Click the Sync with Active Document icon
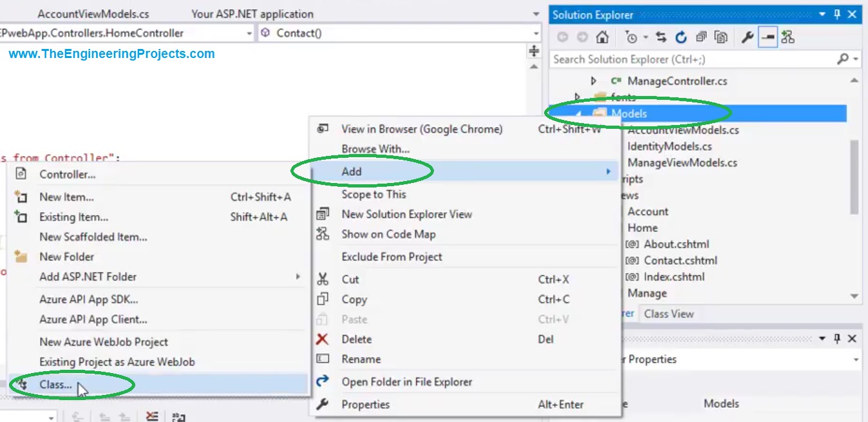Screen dimensions: 868x422 click(x=660, y=37)
